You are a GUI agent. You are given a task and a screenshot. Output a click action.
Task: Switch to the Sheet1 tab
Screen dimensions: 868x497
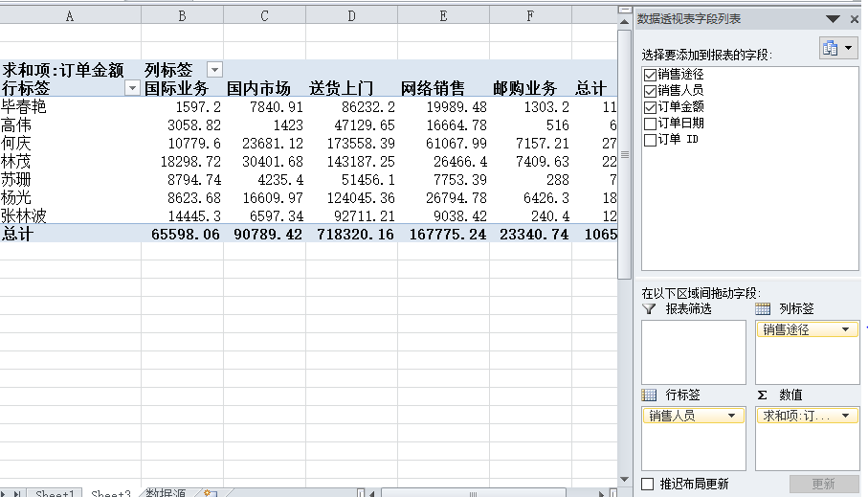coord(55,493)
